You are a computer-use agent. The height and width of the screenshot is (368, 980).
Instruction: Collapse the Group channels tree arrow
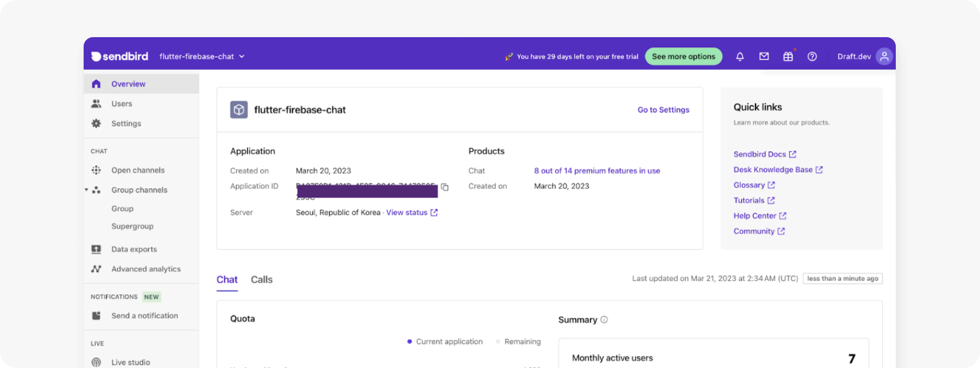pyautogui.click(x=87, y=190)
